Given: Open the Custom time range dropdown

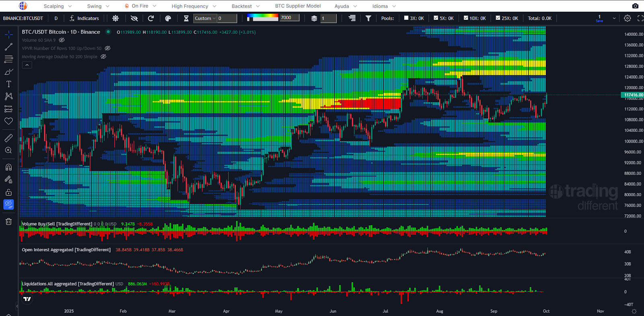Looking at the screenshot, I should click(x=205, y=18).
